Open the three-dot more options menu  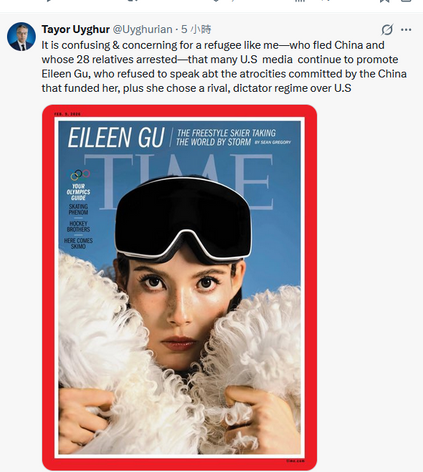point(406,30)
